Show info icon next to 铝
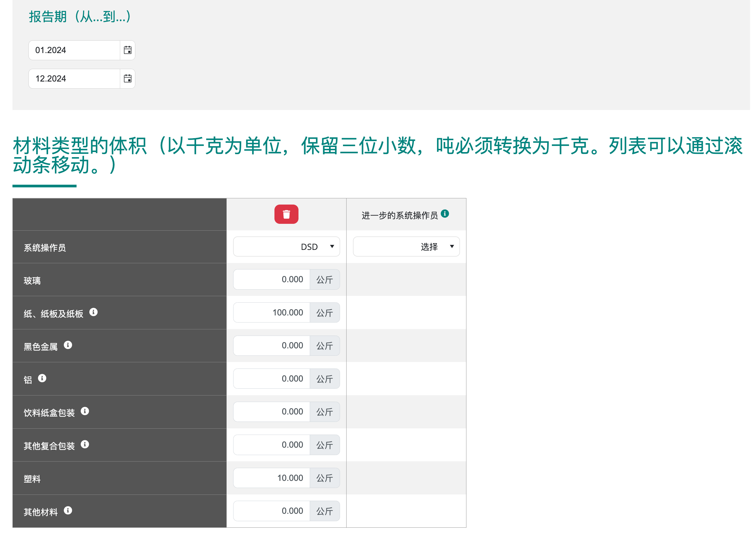Image resolution: width=756 pixels, height=536 pixels. pos(42,378)
